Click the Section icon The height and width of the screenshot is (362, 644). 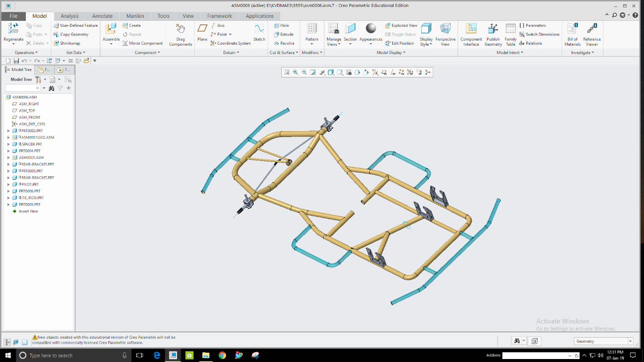point(350,28)
